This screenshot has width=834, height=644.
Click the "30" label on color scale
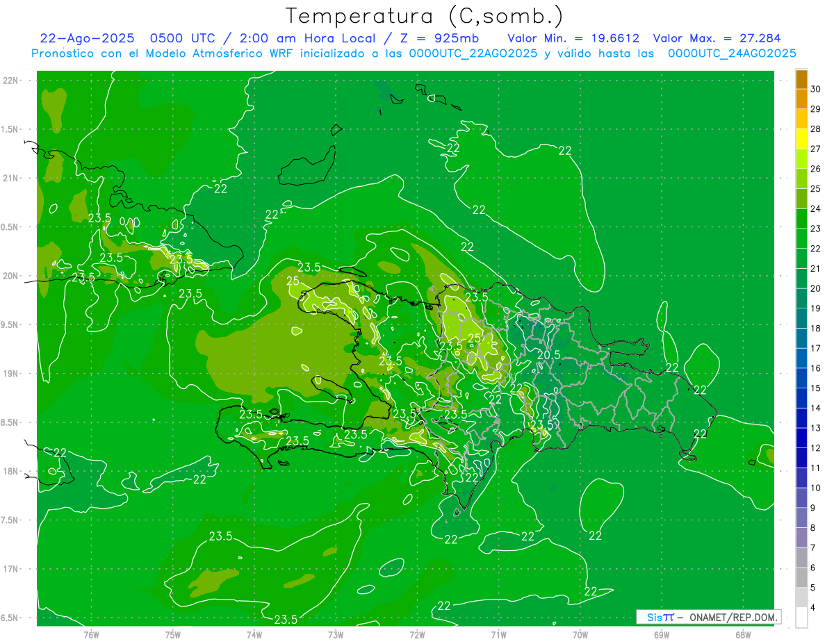816,89
